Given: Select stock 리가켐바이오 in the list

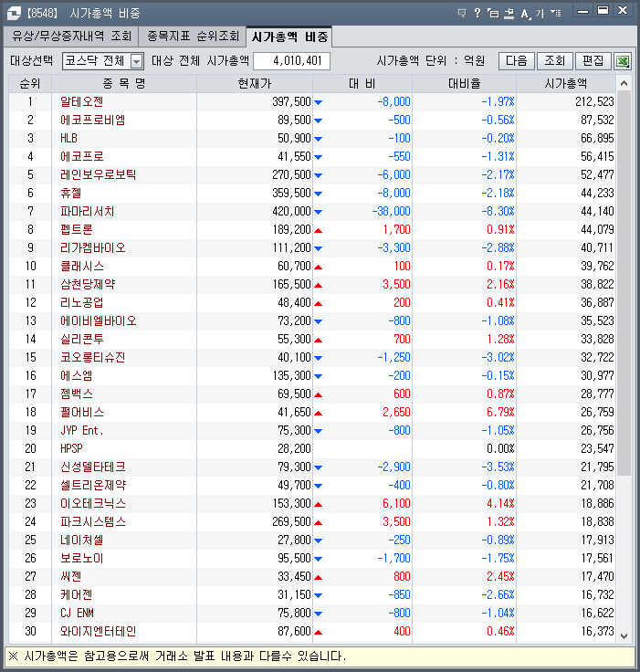Looking at the screenshot, I should pos(92,248).
